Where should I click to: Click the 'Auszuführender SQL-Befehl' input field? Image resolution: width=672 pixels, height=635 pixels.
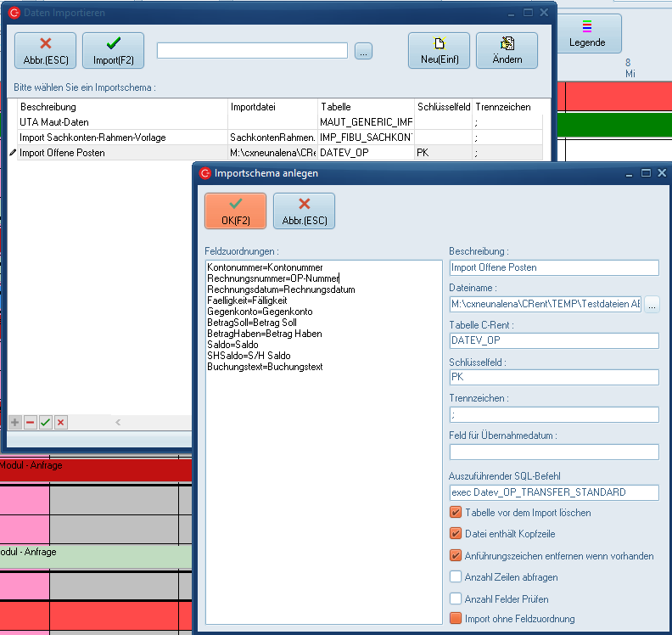pyautogui.click(x=554, y=492)
